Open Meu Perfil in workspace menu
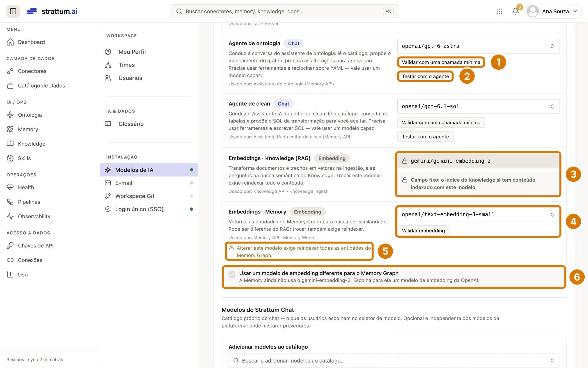 click(x=149, y=52)
